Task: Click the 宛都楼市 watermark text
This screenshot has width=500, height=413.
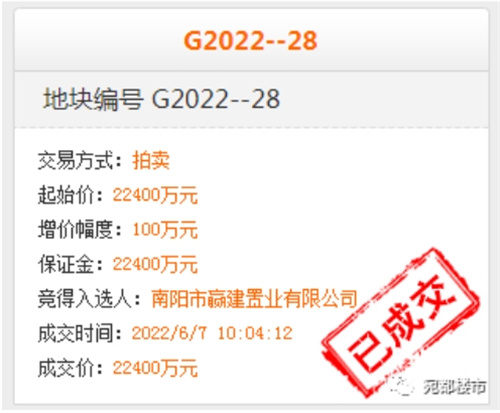Action: click(x=455, y=387)
